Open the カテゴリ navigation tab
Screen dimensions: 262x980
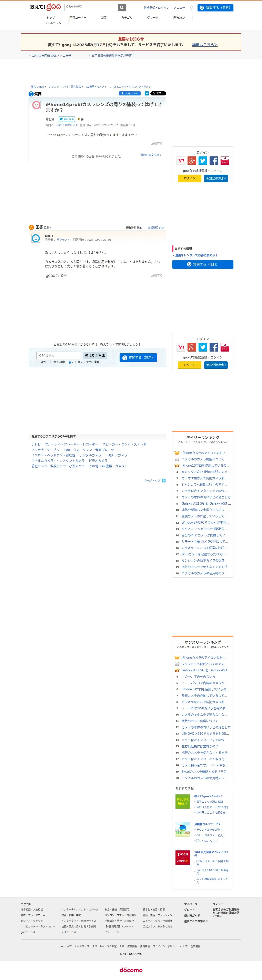[127, 18]
